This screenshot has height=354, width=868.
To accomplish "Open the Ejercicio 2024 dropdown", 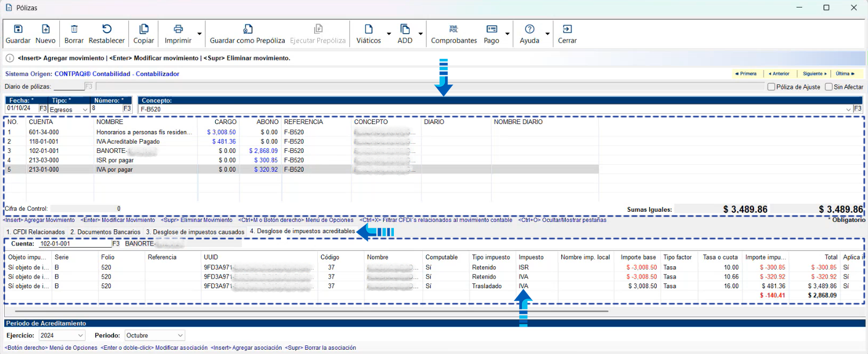I will [80, 335].
